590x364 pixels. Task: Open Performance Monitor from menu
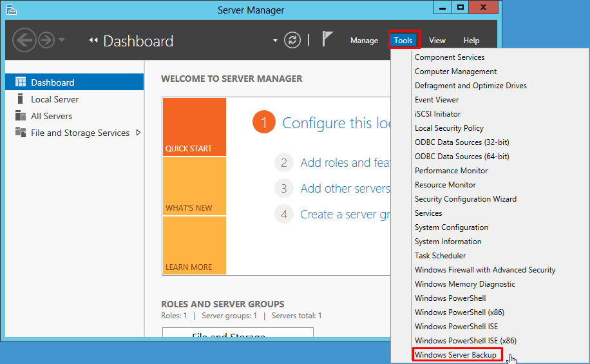[451, 171]
